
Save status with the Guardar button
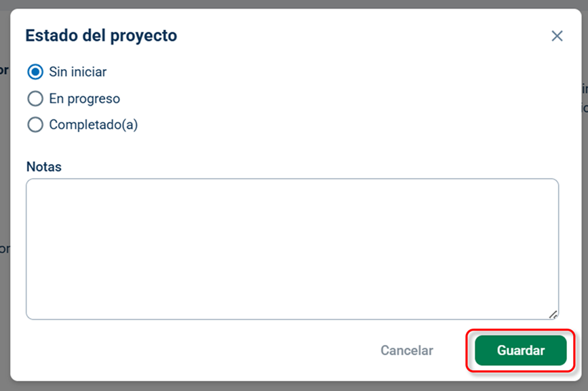(520, 350)
